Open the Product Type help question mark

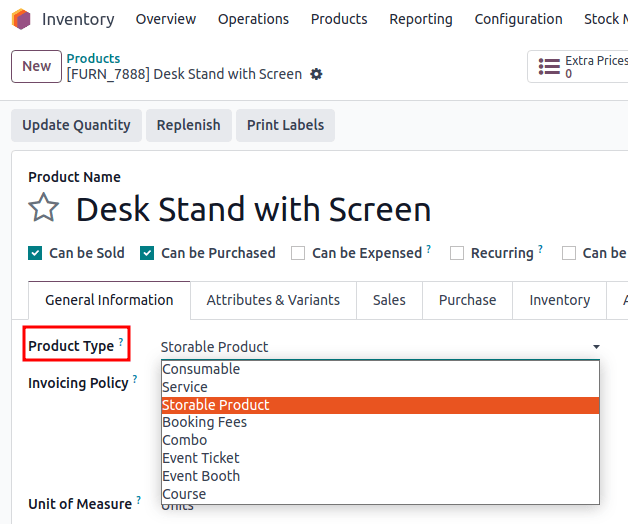coord(121,342)
